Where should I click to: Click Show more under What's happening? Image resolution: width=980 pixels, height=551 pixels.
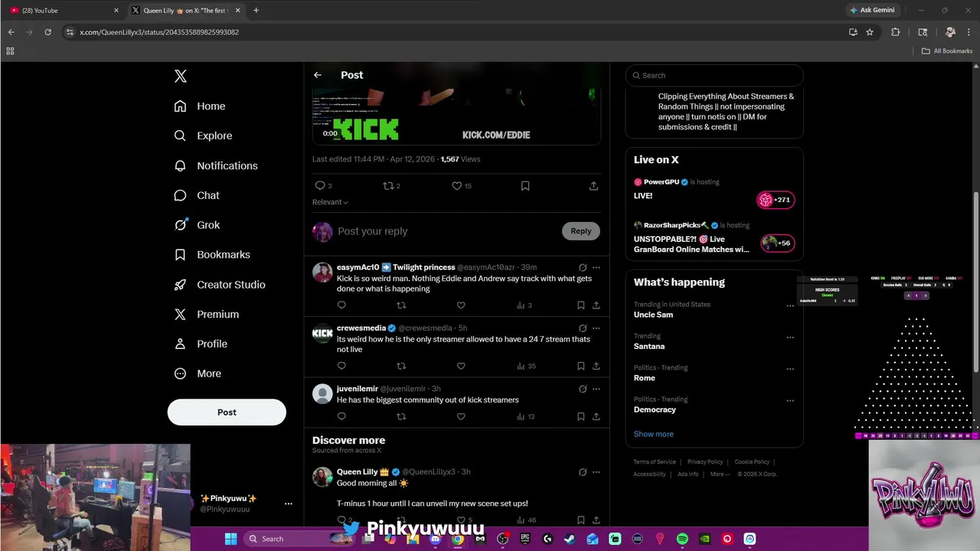coord(654,434)
